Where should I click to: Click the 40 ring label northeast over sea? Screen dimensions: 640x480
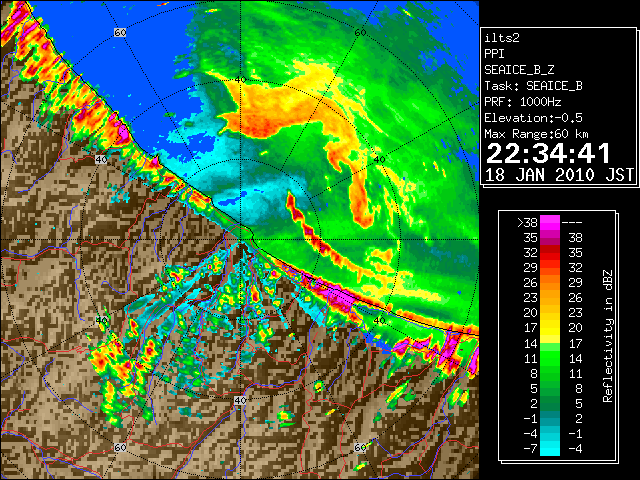[x=379, y=160]
